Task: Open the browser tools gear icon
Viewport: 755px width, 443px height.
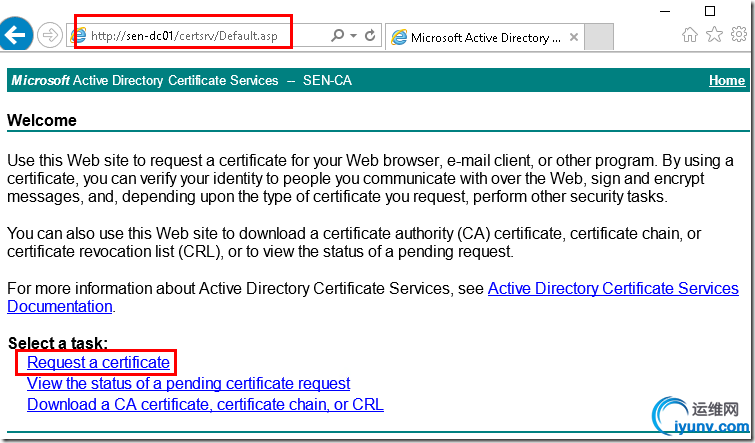Action: (739, 35)
